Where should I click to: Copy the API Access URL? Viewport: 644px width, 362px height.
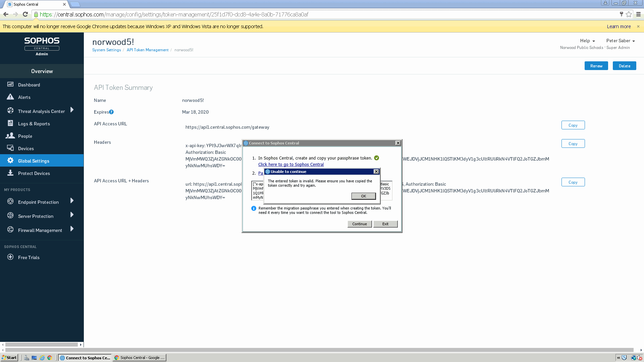[573, 125]
